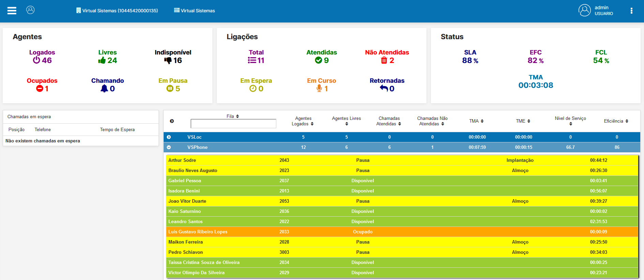This screenshot has height=280, width=644.
Task: Select agent row Leandro Santos
Action: tap(402, 221)
